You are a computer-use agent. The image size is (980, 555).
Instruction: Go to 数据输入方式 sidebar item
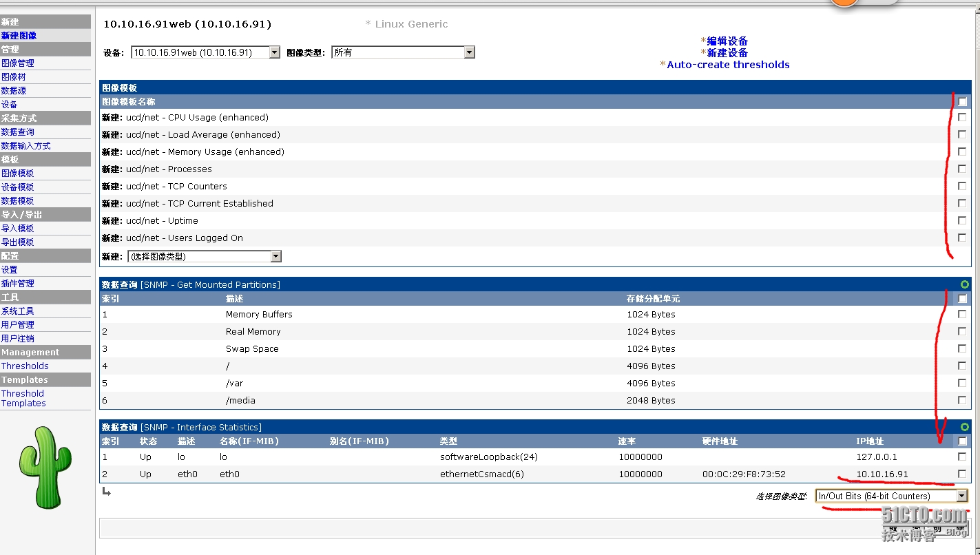tap(26, 145)
